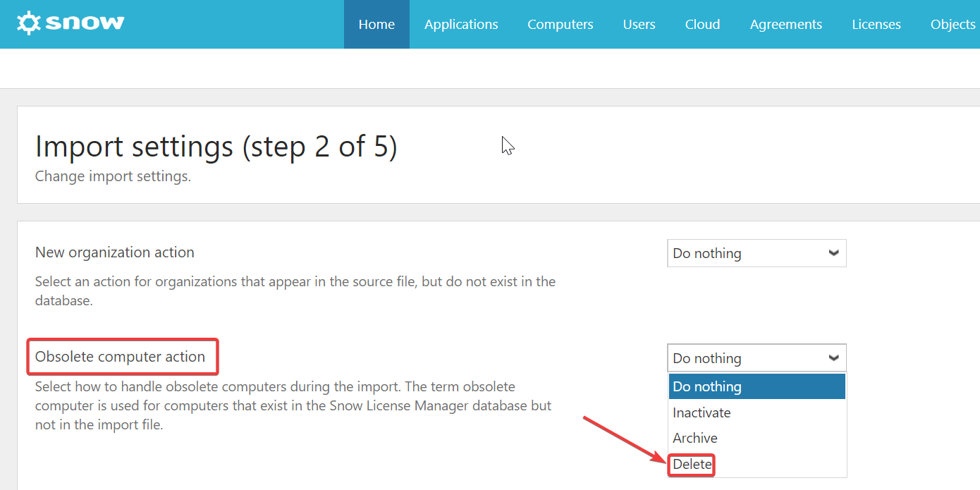Image resolution: width=980 pixels, height=490 pixels.
Task: Click 'Change import settings.' subtitle
Action: [113, 176]
